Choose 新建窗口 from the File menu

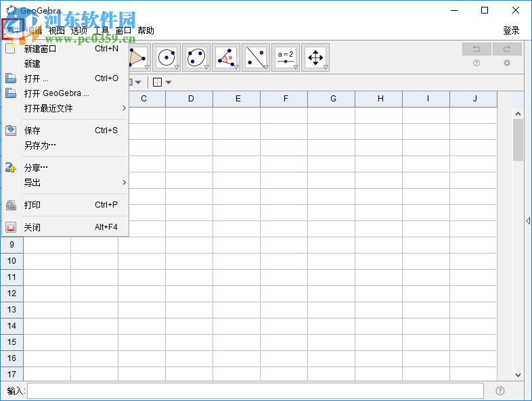(x=66, y=49)
